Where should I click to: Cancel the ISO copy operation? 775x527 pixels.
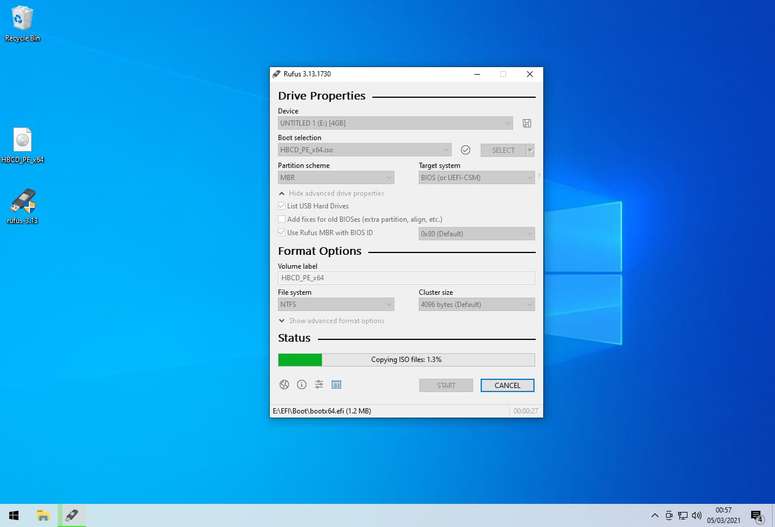pyautogui.click(x=507, y=385)
